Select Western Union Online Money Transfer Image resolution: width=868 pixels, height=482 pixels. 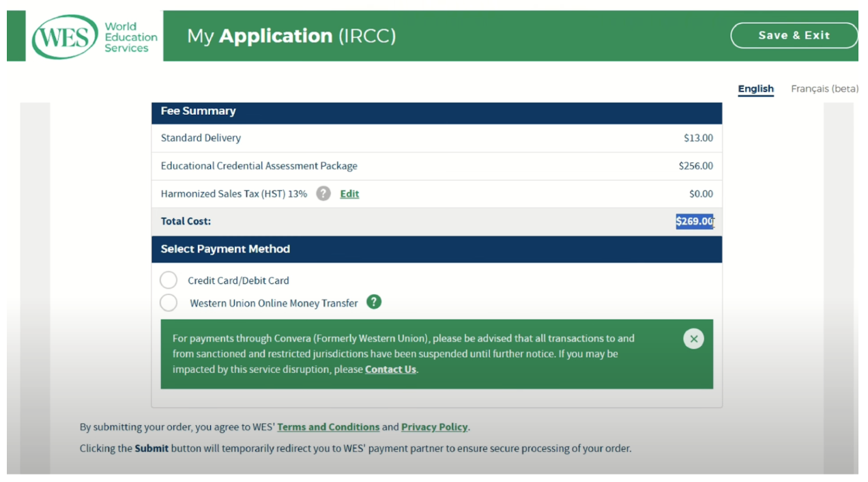(169, 302)
